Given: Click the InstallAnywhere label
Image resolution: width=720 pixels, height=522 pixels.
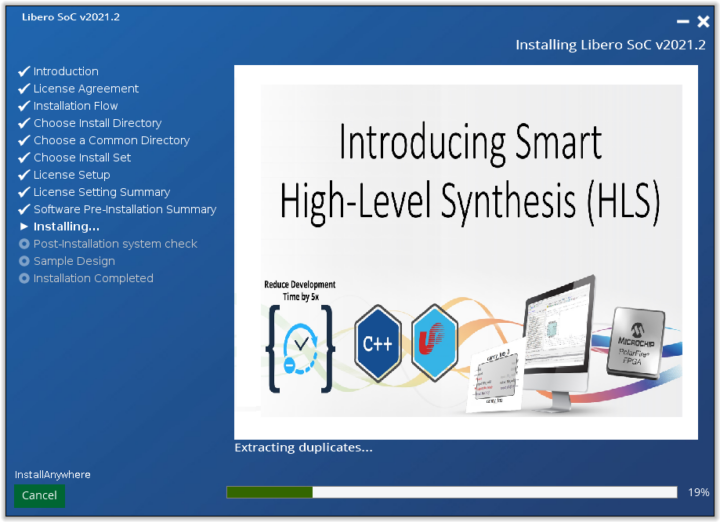Looking at the screenshot, I should tap(52, 475).
